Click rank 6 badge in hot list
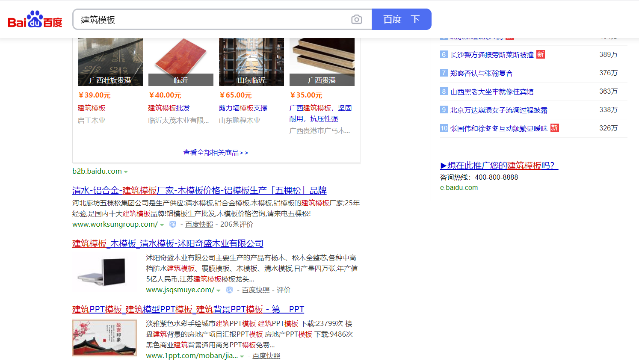The image size is (639, 364). pyautogui.click(x=444, y=55)
